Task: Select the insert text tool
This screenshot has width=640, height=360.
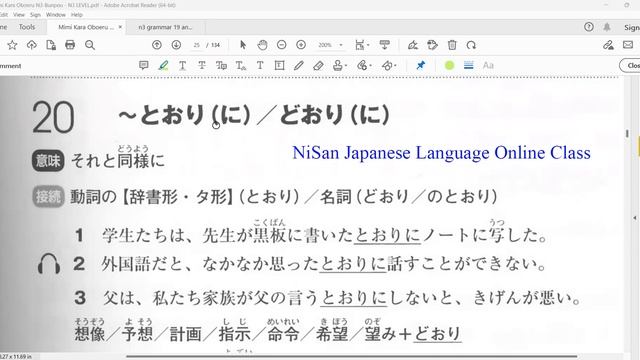Action: [x=240, y=65]
